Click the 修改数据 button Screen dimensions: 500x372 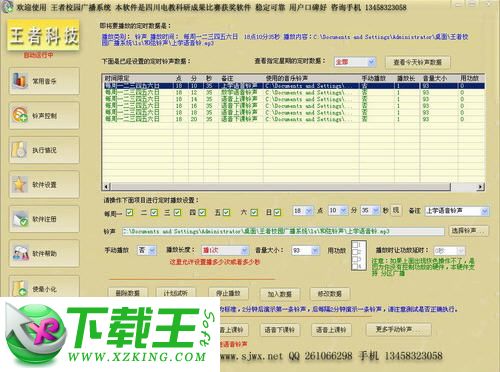click(330, 294)
